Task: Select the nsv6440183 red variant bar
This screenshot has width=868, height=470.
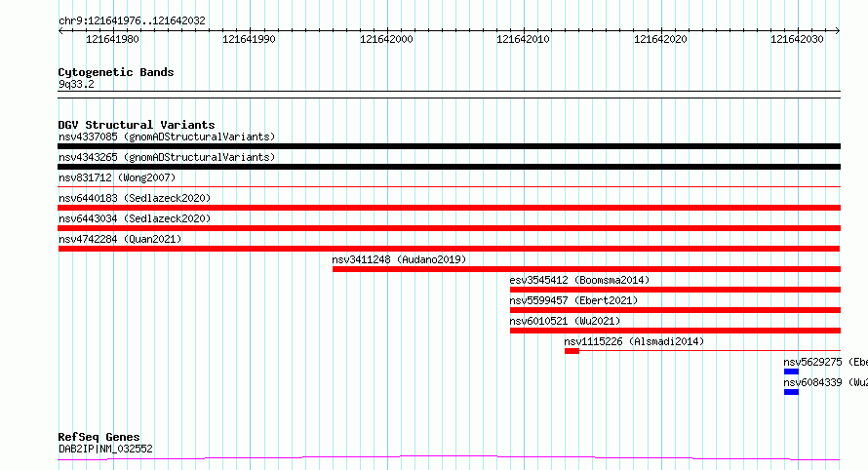Action: coord(449,208)
